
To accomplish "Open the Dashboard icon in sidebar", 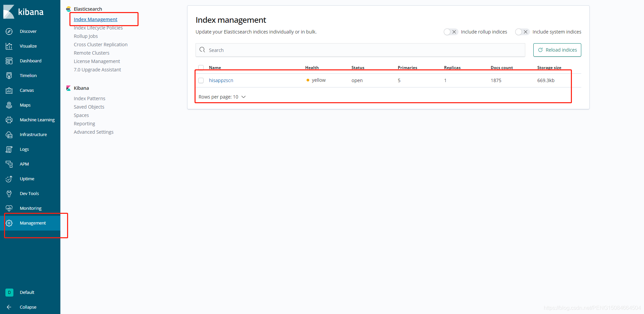I will coord(9,61).
